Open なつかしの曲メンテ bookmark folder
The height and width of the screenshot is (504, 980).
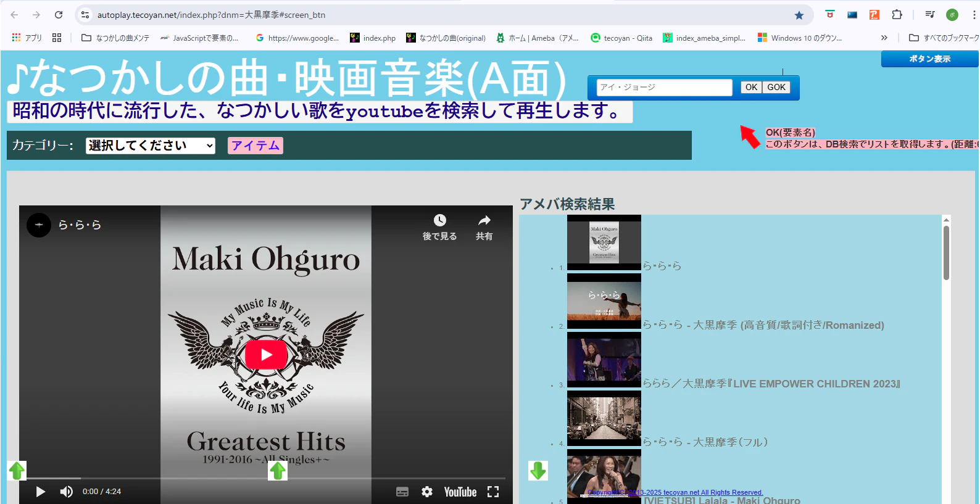coord(115,38)
